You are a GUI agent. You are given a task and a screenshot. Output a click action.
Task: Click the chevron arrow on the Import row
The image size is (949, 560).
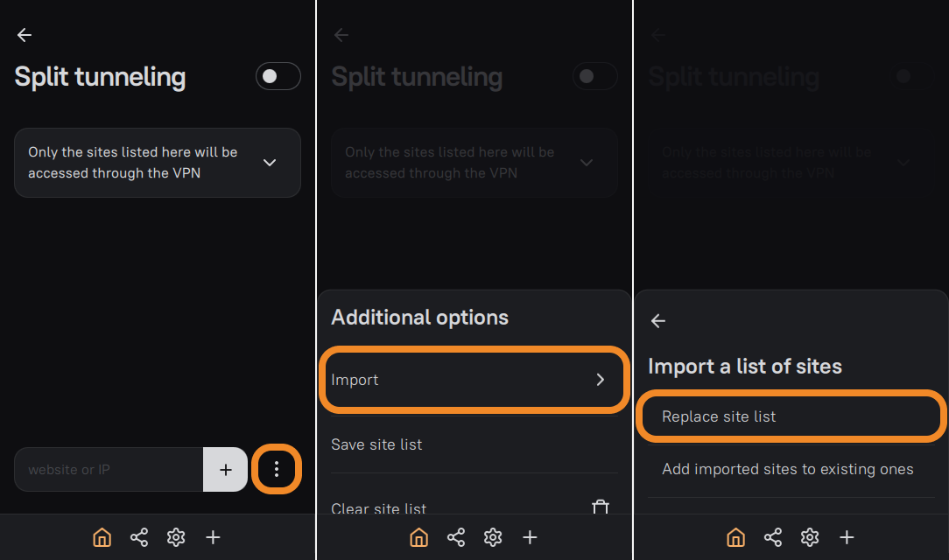[x=601, y=380]
